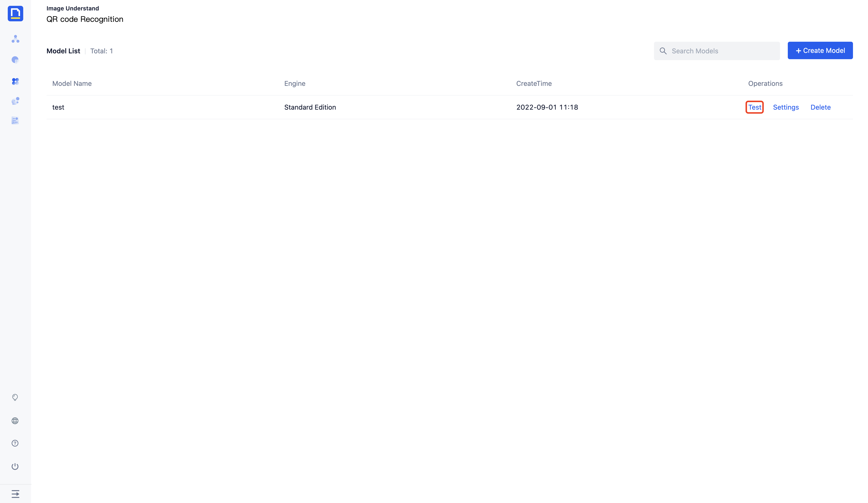Viewport: 868px width, 503px height.
Task: Click the 'Standard Edition' engine cell
Action: (x=310, y=107)
